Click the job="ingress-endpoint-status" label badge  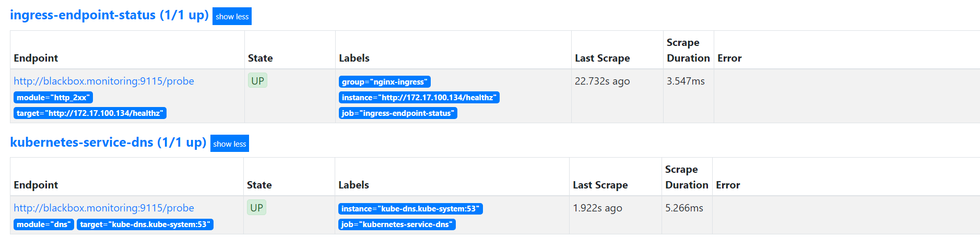[x=398, y=113]
